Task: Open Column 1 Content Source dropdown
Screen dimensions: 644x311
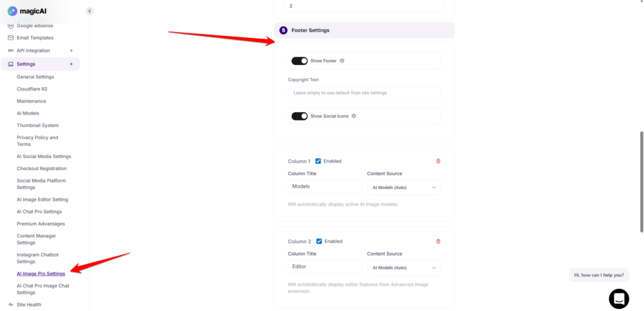Action: [x=404, y=187]
